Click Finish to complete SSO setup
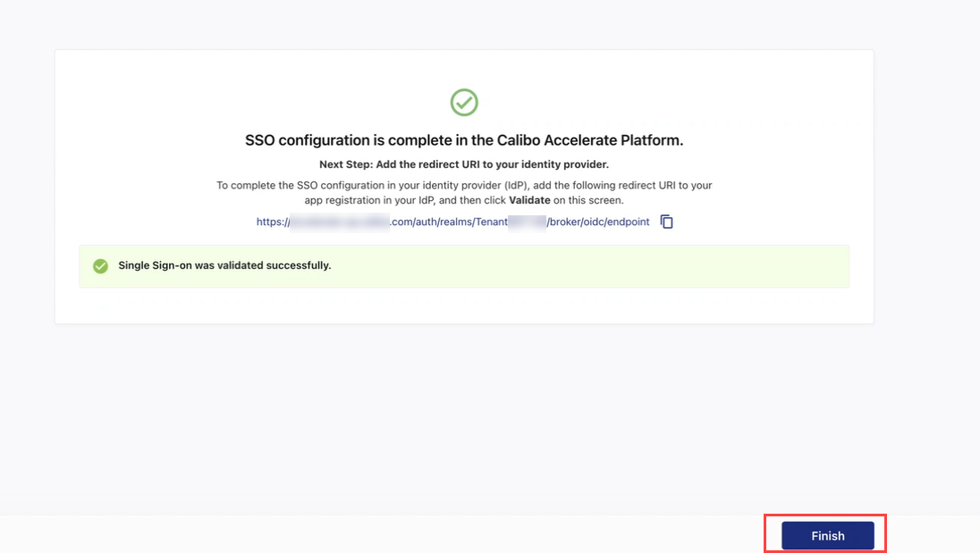The width and height of the screenshot is (980, 553). (x=825, y=535)
